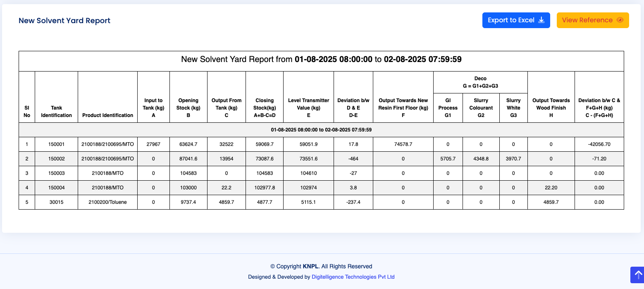Click the download icon inside Export to Excel
This screenshot has height=289, width=644.
tap(541, 20)
